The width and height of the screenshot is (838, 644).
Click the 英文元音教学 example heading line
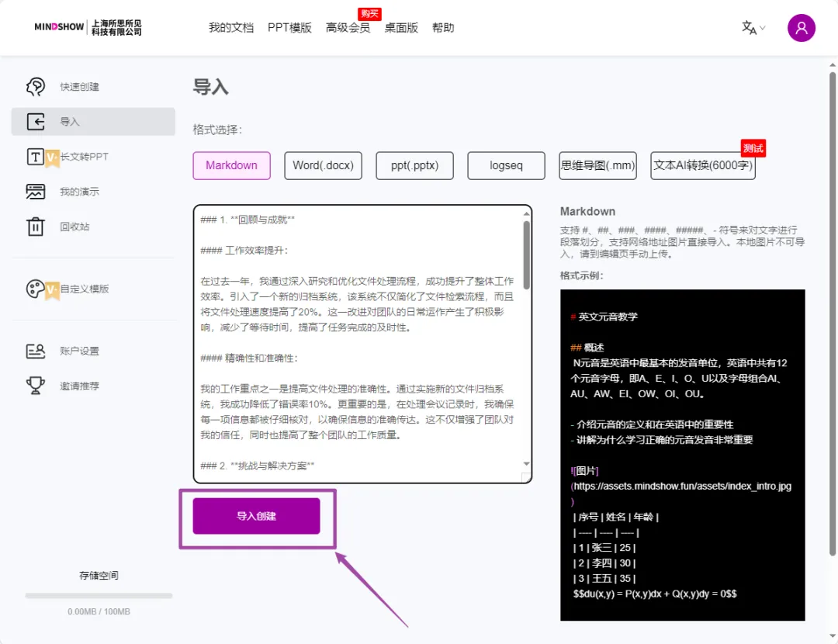[604, 317]
